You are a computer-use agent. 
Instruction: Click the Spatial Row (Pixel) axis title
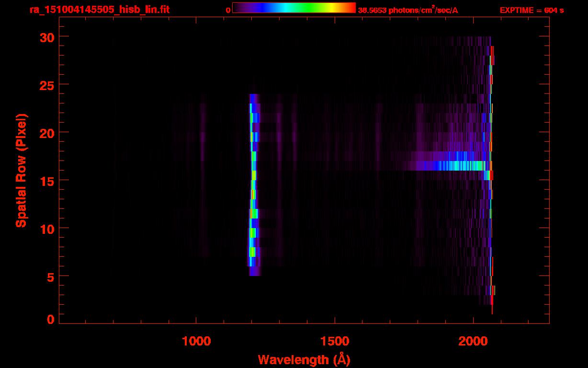(21, 170)
